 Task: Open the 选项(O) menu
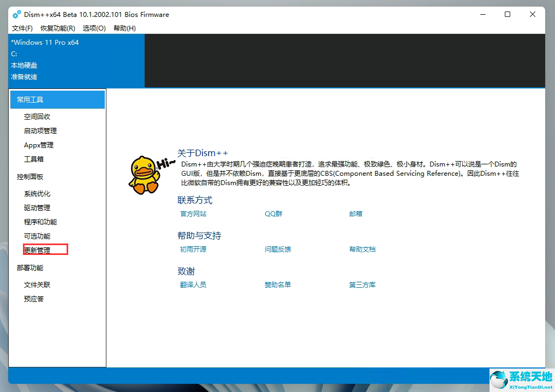(93, 28)
